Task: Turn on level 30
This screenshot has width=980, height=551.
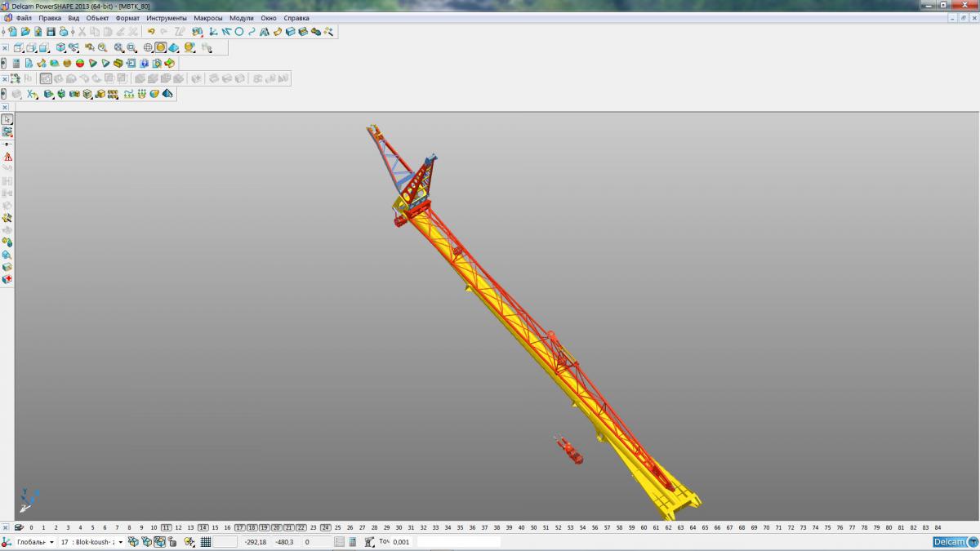Action: tap(399, 527)
